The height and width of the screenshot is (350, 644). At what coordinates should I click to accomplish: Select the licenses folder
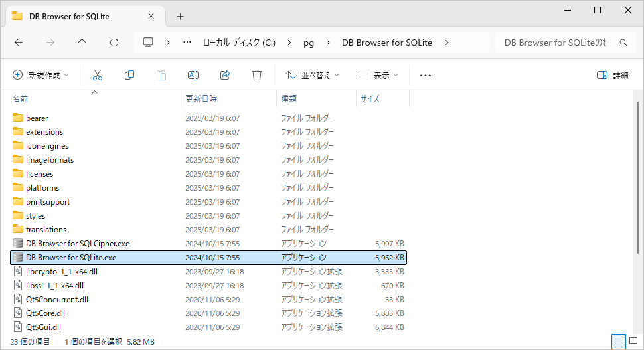coord(39,174)
